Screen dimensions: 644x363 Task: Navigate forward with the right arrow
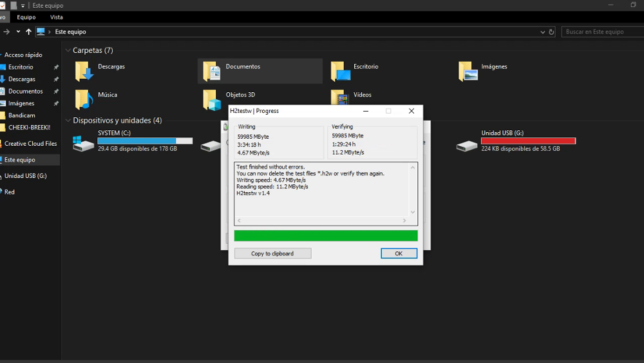[6, 32]
